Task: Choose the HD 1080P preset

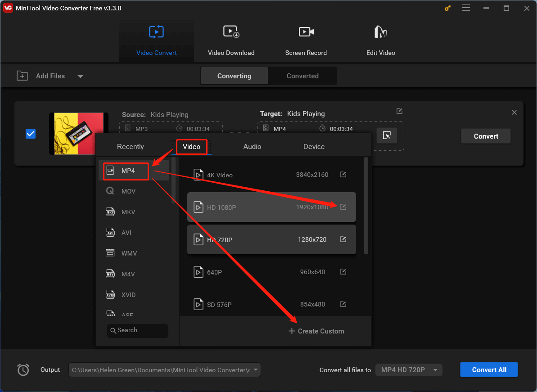Action: click(x=271, y=207)
